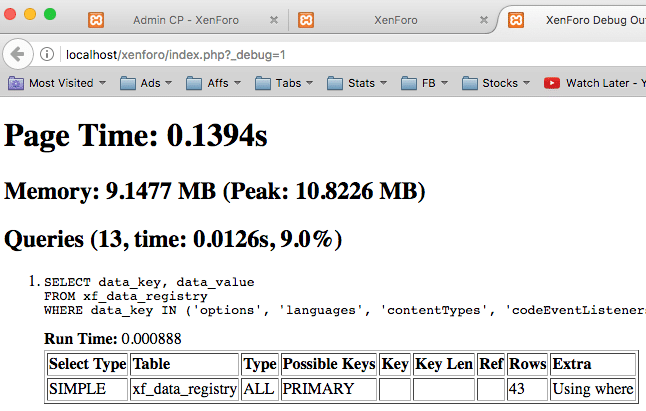Expand the Stats folder dropdown arrow

coord(384,83)
